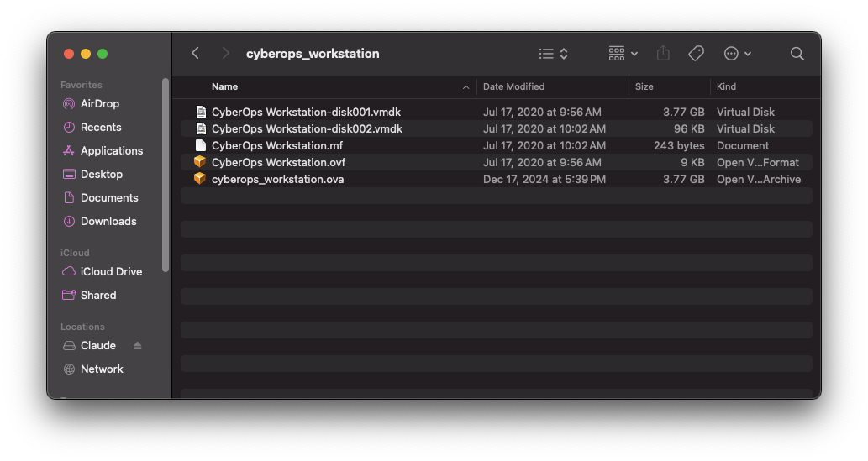Sort files by Size column
Screen dimensions: 868x461
pos(644,86)
